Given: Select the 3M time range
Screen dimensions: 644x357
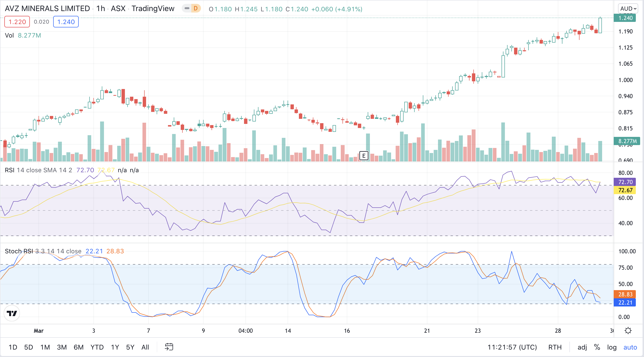Looking at the screenshot, I should pos(62,347).
